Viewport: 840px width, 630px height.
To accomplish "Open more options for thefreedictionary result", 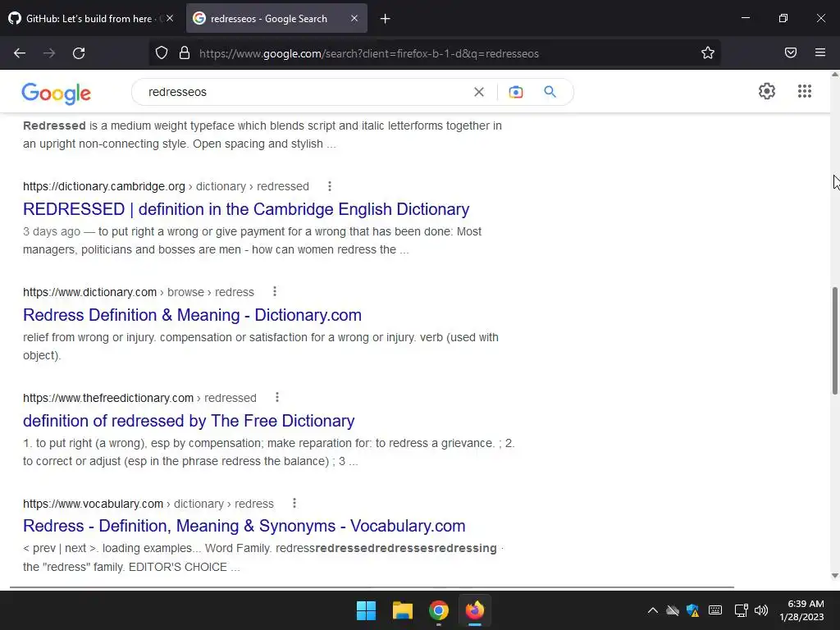I will (x=277, y=398).
